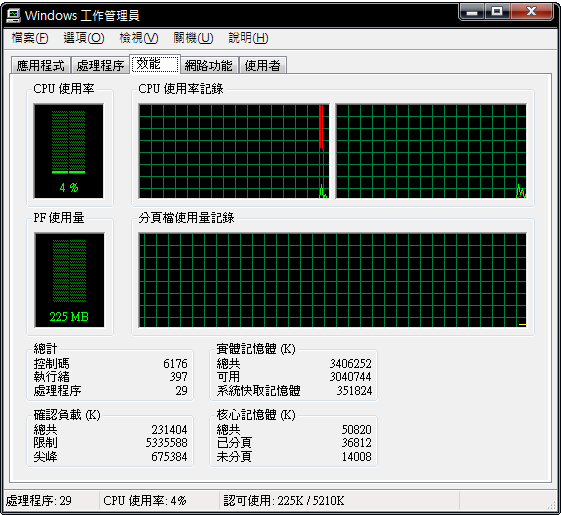Screen dimensions: 561x515
Task: Click the 核心記憶體 (K) group heading
Action: (256, 414)
